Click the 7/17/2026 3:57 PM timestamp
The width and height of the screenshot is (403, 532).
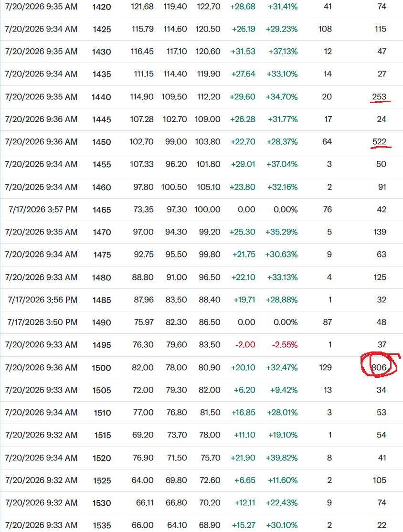pos(43,210)
